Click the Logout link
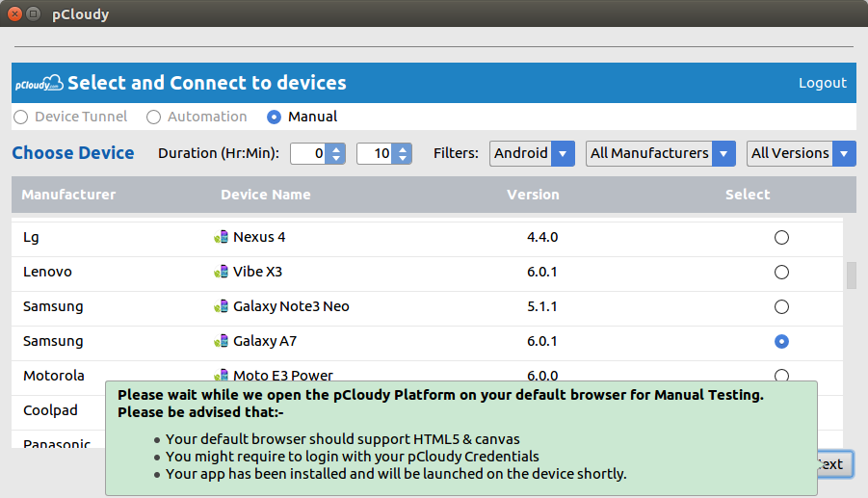The height and width of the screenshot is (498, 868). tap(822, 83)
